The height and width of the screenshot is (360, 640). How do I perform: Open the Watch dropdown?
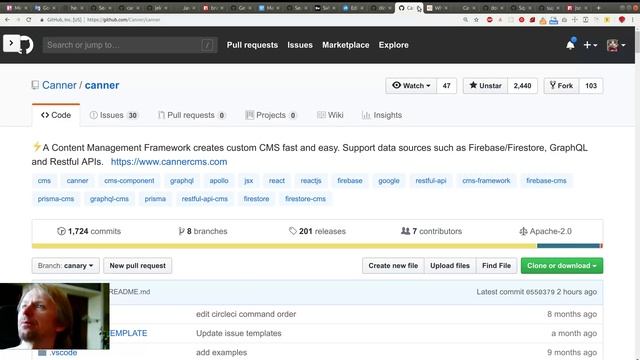[411, 86]
